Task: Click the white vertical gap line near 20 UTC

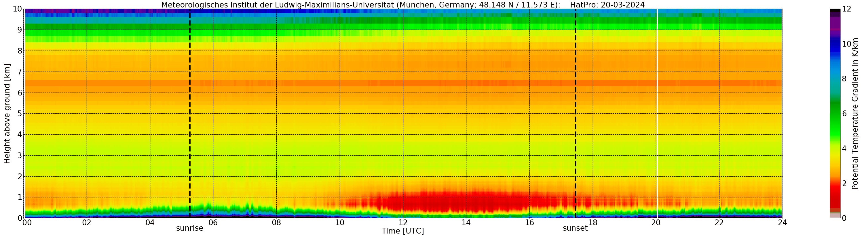Action: [x=657, y=113]
